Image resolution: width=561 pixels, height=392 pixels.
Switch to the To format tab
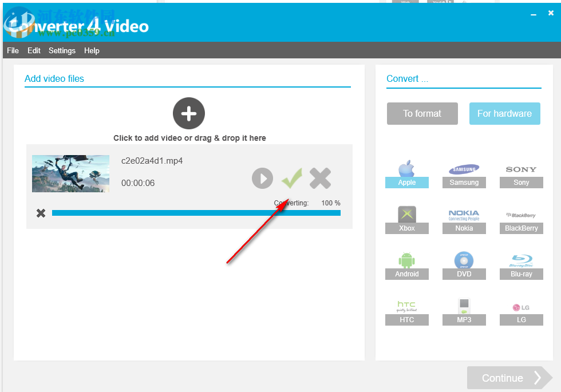click(422, 113)
